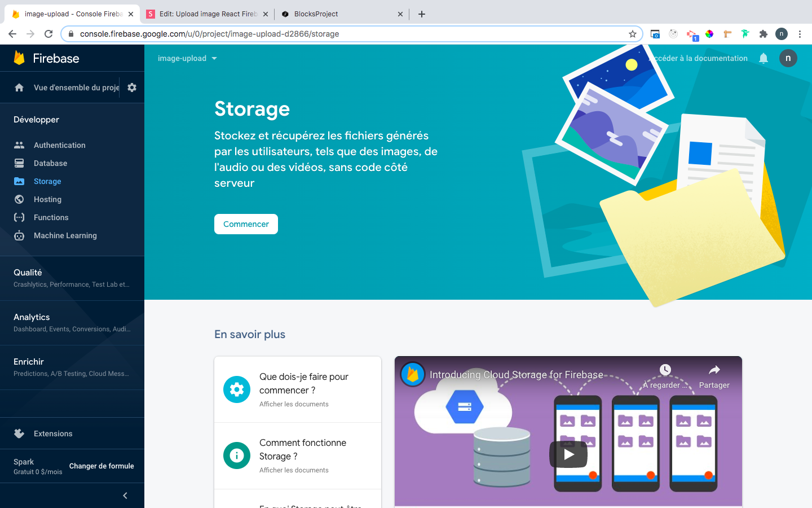Viewport: 812px width, 508px height.
Task: Click Chrome profile avatar in toolbar
Action: [x=782, y=34]
